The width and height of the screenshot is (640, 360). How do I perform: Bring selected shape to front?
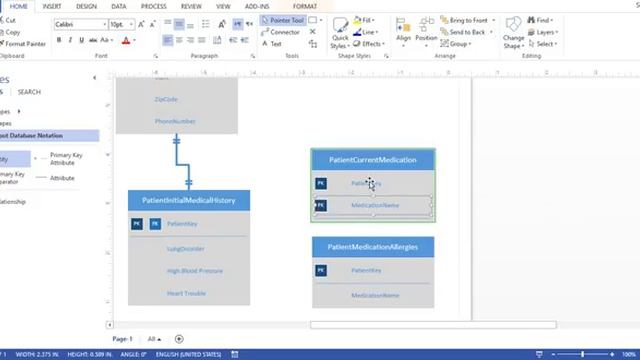pos(468,20)
